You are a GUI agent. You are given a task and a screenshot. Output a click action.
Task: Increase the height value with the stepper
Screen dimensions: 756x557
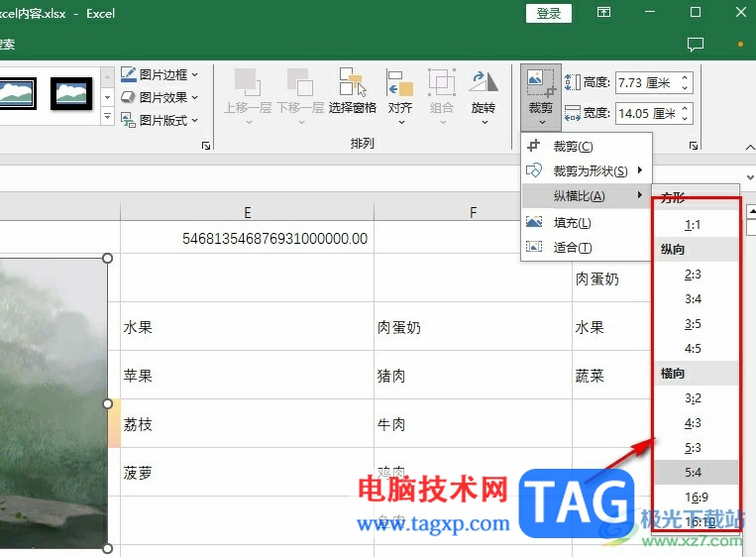685,78
